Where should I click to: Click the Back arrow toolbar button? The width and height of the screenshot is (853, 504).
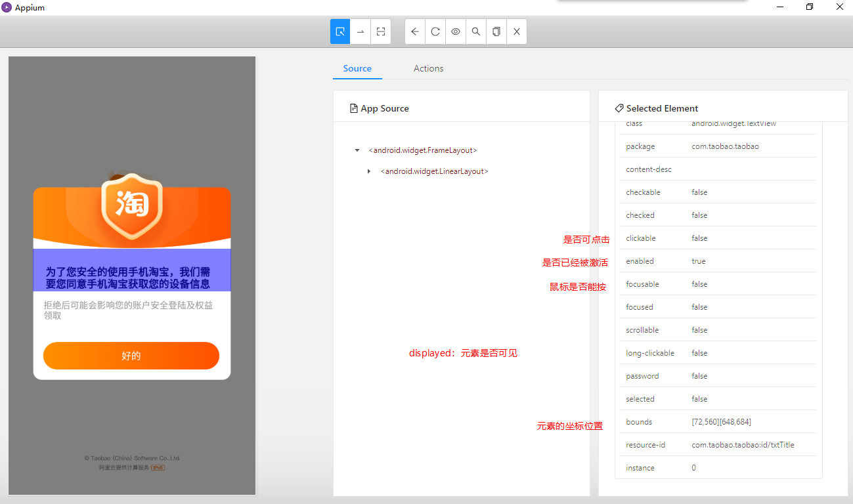coord(415,31)
